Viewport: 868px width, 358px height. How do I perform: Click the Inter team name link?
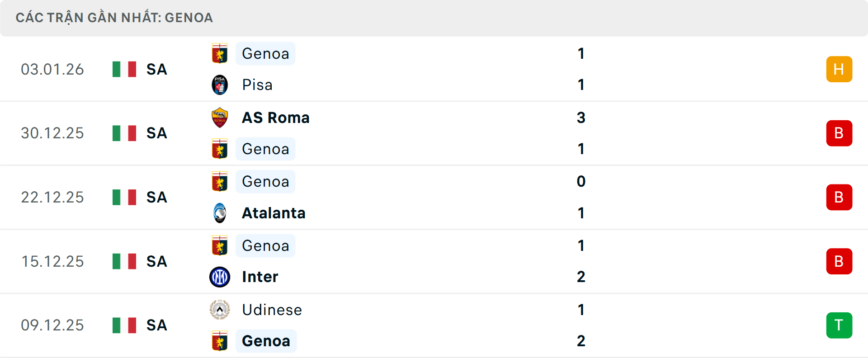coord(259,277)
